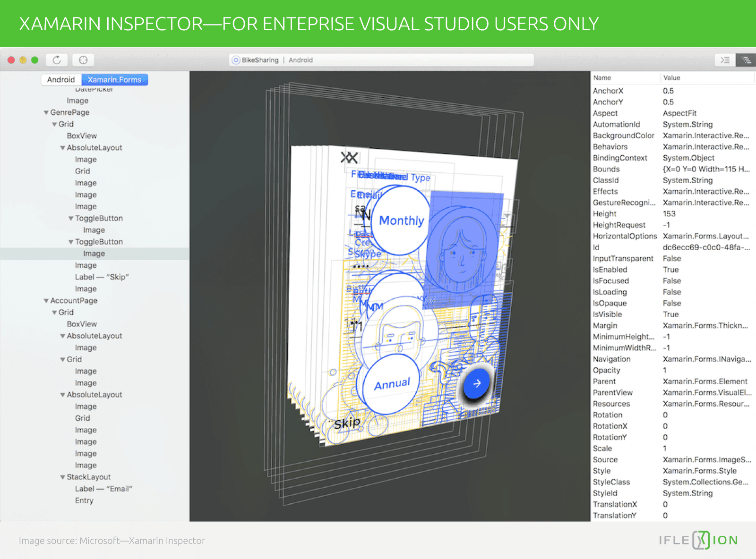Viewport: 756px width, 559px height.
Task: Select the Source property row
Action: click(673, 460)
